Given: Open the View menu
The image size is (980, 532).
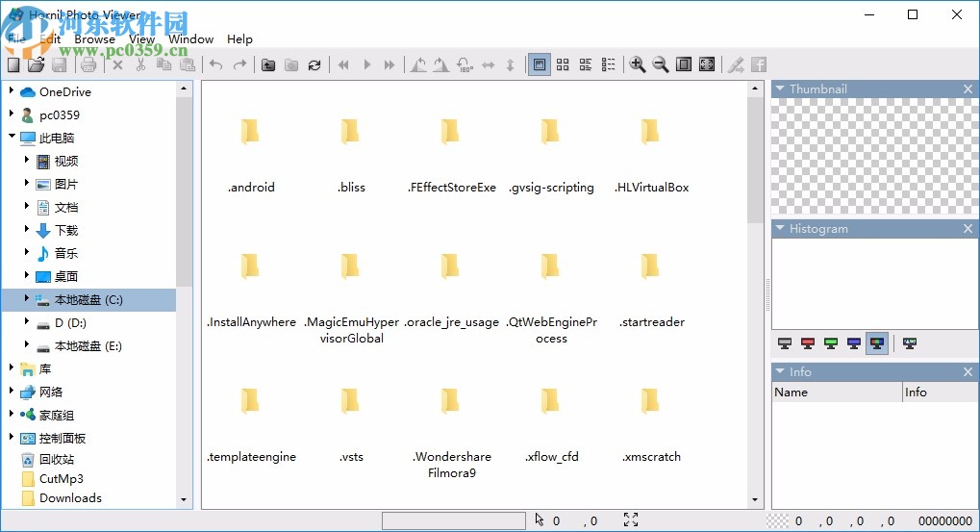Looking at the screenshot, I should pos(142,38).
